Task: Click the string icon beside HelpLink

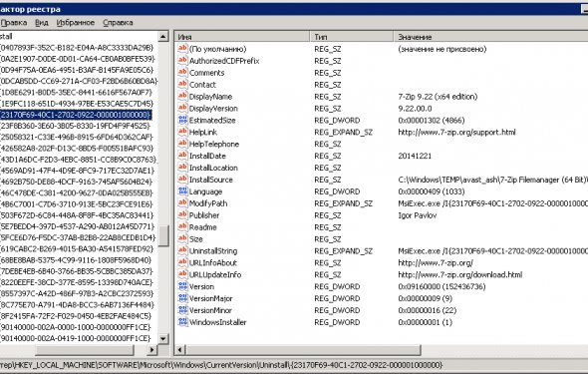Action: [182, 132]
